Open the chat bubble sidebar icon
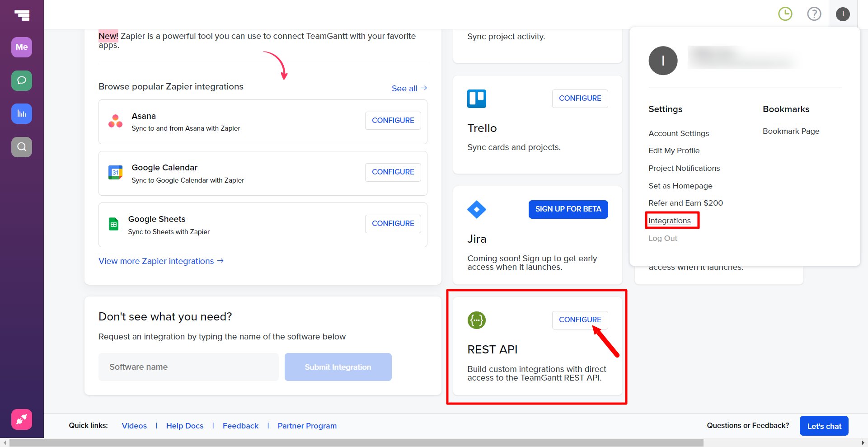Image resolution: width=868 pixels, height=447 pixels. click(x=22, y=80)
